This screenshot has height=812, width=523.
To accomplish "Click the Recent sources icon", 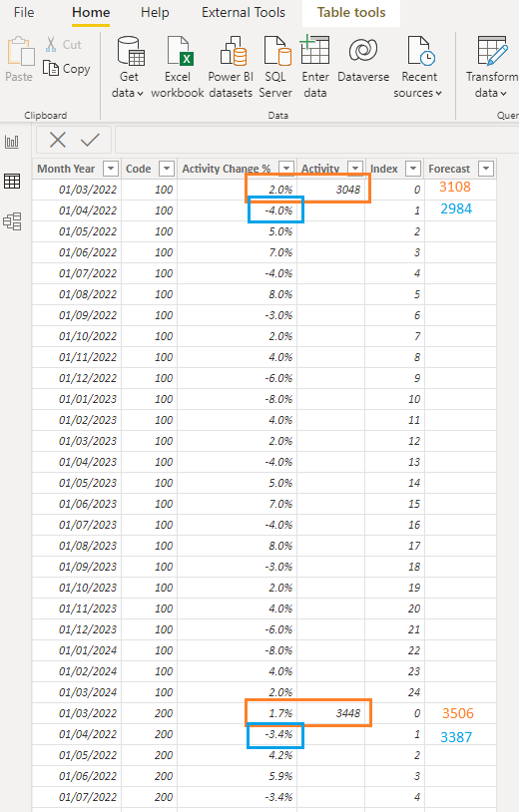I will coord(420,51).
